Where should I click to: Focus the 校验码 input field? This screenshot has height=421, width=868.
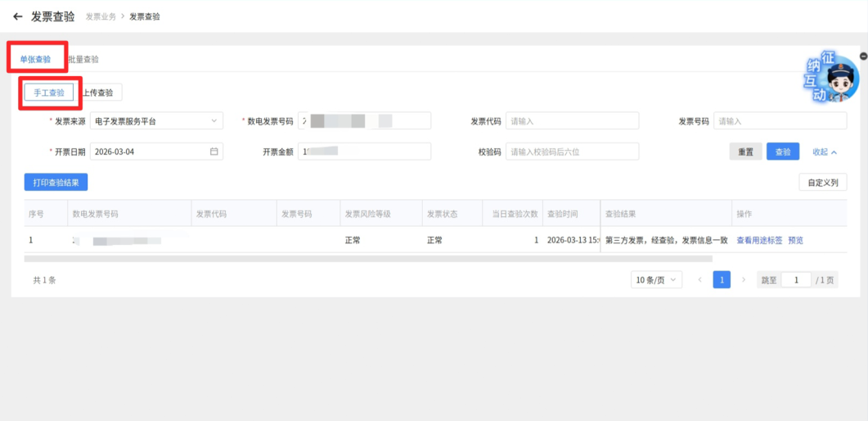click(573, 152)
